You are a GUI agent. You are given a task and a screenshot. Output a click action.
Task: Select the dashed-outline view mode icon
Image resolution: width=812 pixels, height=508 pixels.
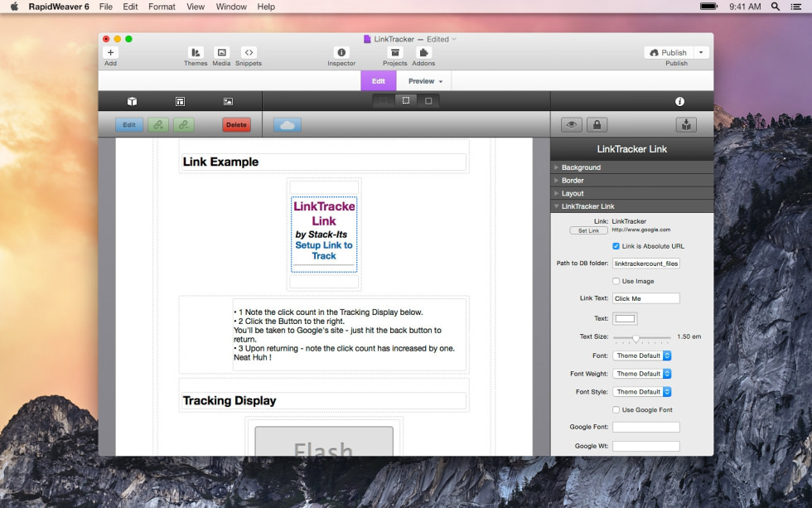tap(406, 101)
